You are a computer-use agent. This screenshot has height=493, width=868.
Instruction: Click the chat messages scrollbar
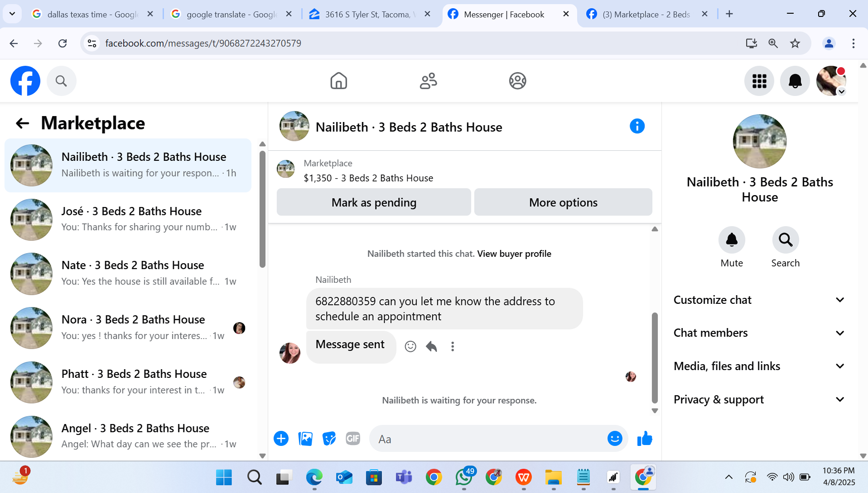click(655, 357)
